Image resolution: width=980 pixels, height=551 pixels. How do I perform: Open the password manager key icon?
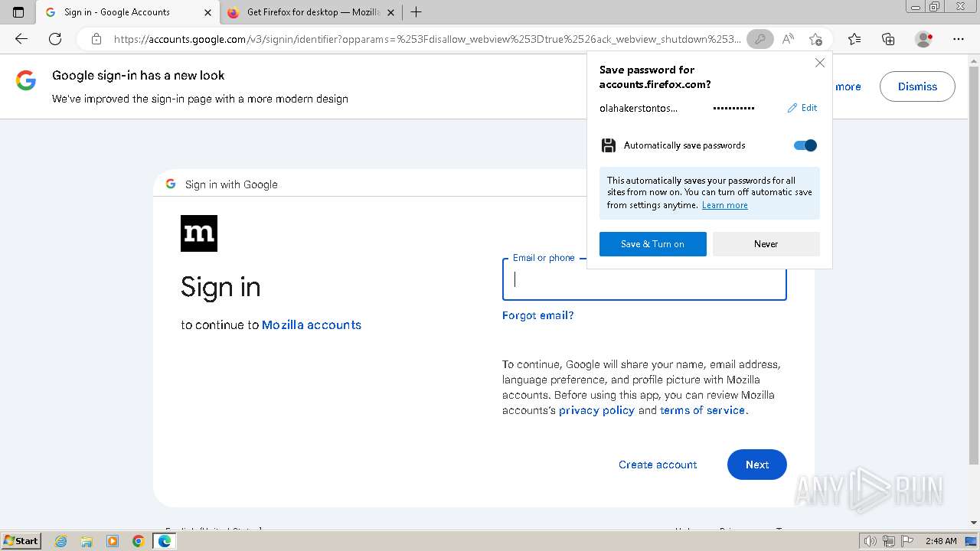point(760,39)
